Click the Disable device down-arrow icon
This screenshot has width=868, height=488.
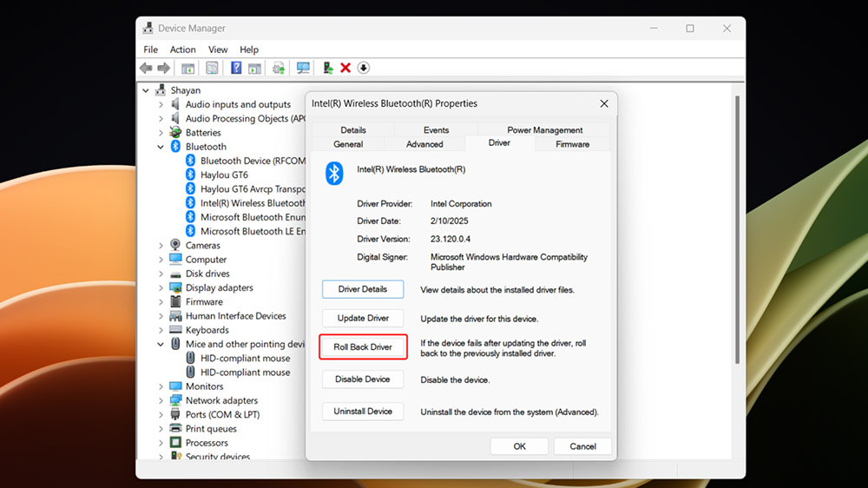click(x=363, y=68)
